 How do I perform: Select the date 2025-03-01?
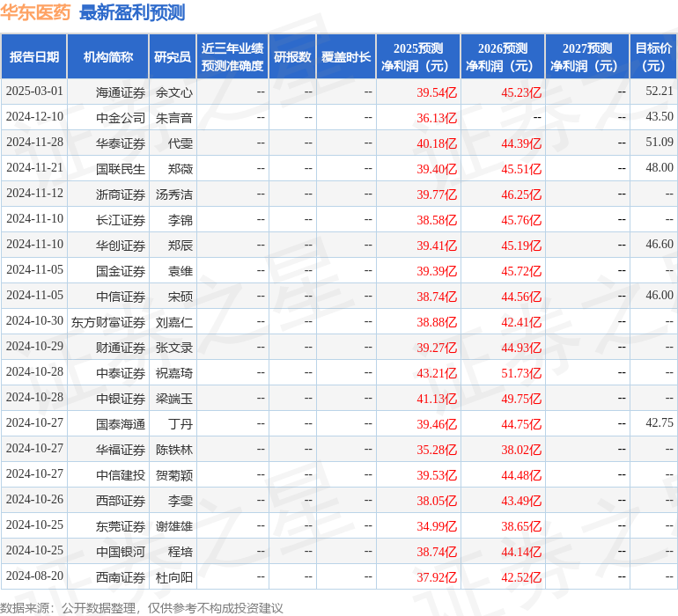34,92
